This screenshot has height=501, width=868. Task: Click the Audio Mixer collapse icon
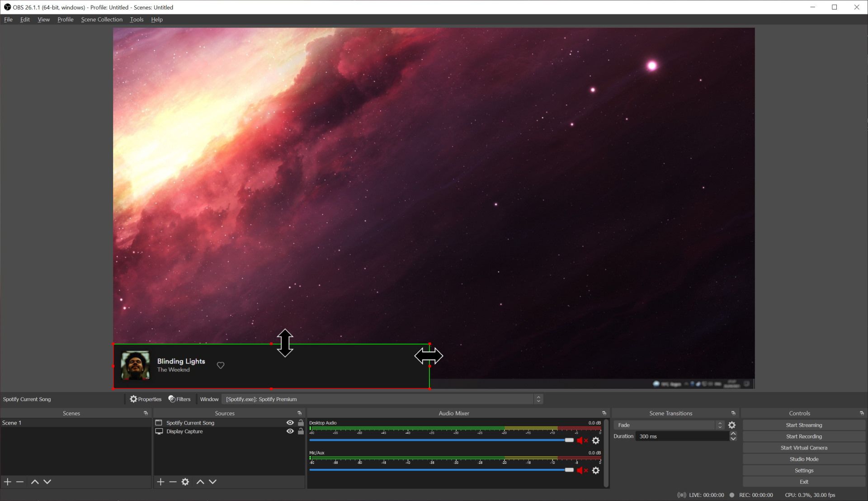(604, 413)
